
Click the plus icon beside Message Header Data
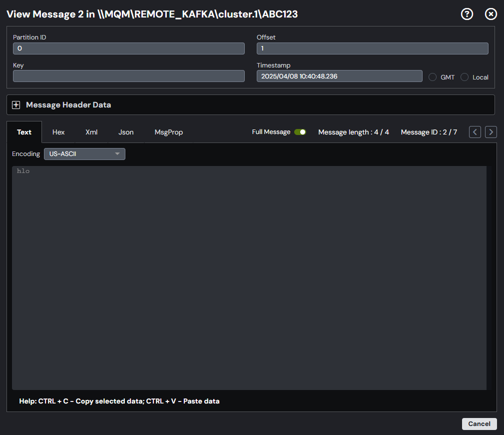click(16, 104)
